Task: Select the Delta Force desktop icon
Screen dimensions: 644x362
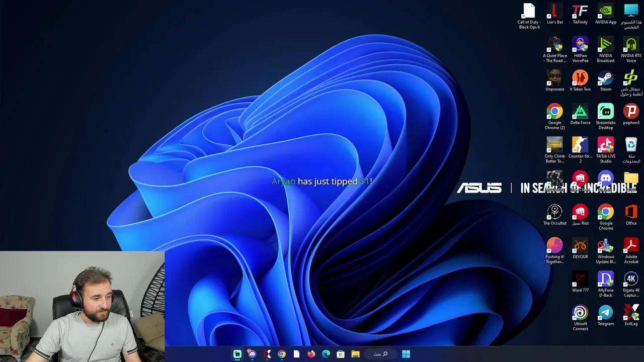Action: click(x=580, y=115)
